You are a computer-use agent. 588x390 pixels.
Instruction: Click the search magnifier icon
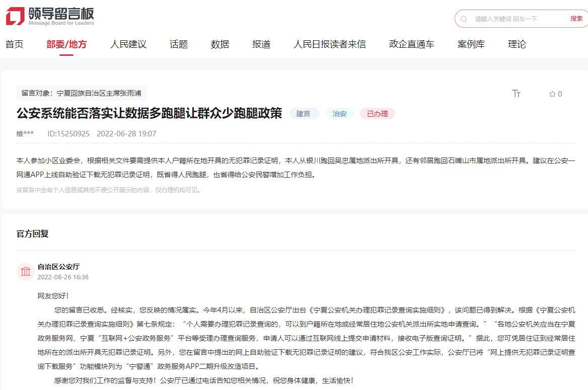pyautogui.click(x=464, y=19)
